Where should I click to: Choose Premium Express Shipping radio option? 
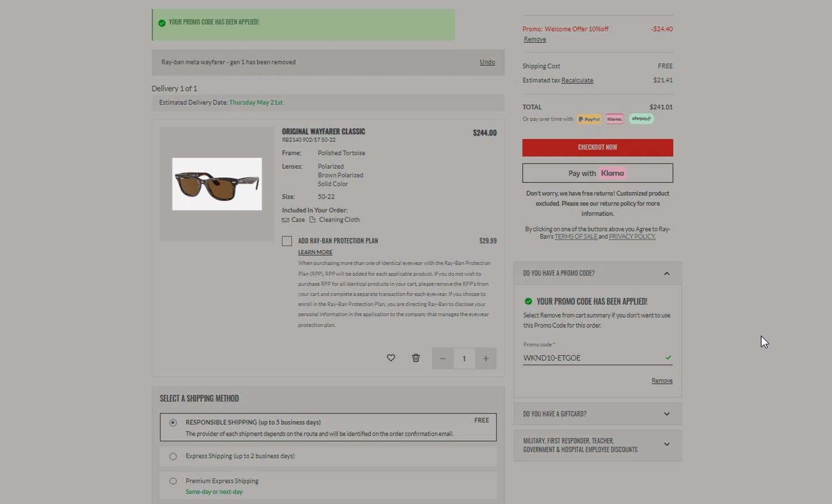click(x=173, y=481)
